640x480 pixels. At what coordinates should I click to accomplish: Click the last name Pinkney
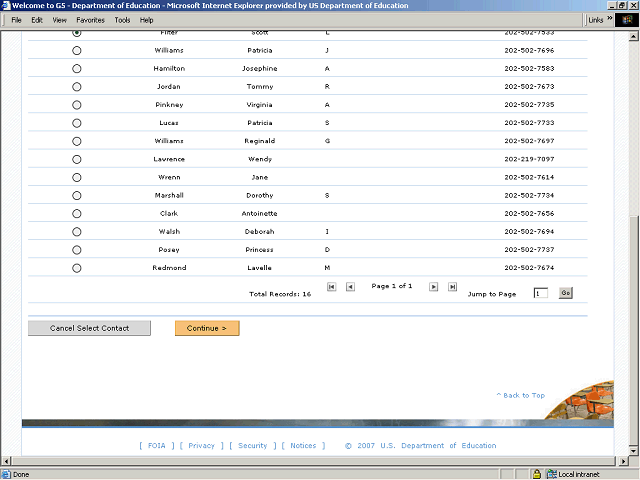[x=169, y=105]
